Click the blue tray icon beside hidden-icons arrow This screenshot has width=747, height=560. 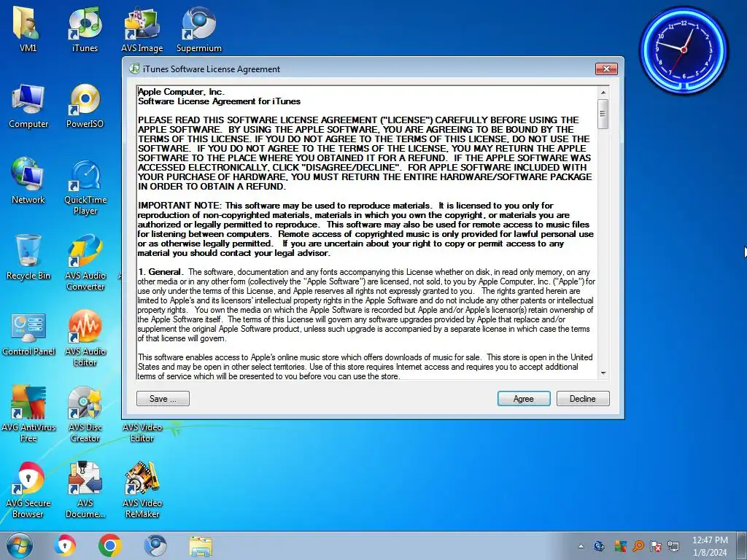point(599,546)
